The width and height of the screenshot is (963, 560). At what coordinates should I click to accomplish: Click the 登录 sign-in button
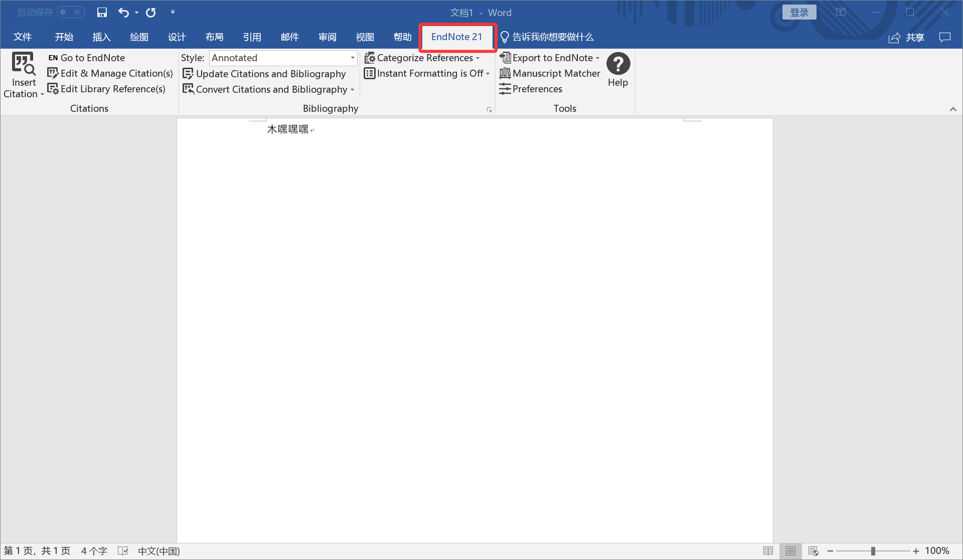pyautogui.click(x=799, y=12)
